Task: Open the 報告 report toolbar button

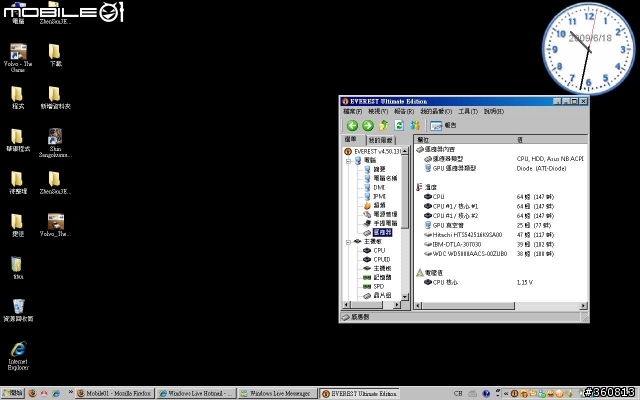Action: (443, 125)
